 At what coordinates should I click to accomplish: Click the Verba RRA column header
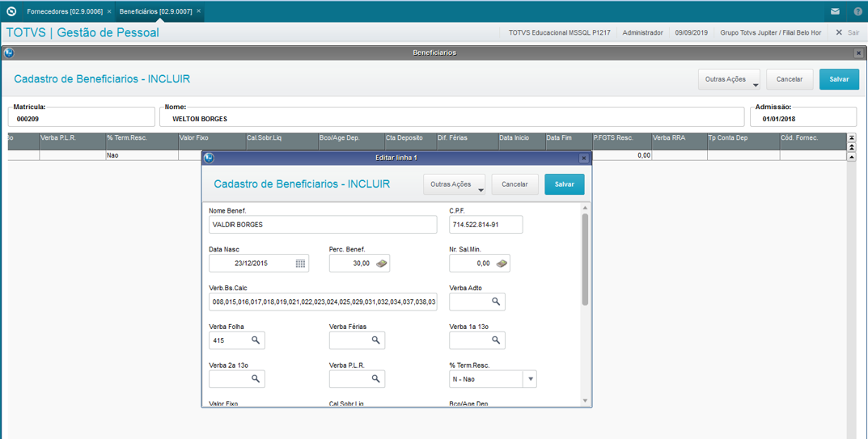(680, 141)
